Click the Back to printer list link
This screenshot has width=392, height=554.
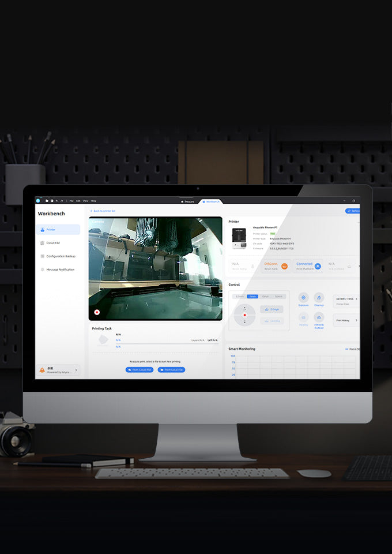click(103, 211)
